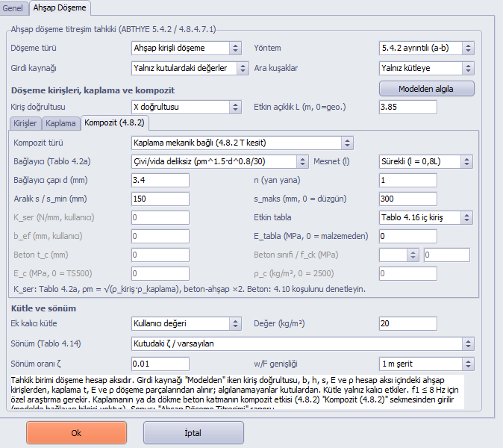This screenshot has width=503, height=448.
Task: Click the 'Tahkik birimi döşeme hesap aksıdır' description
Action: click(x=237, y=392)
